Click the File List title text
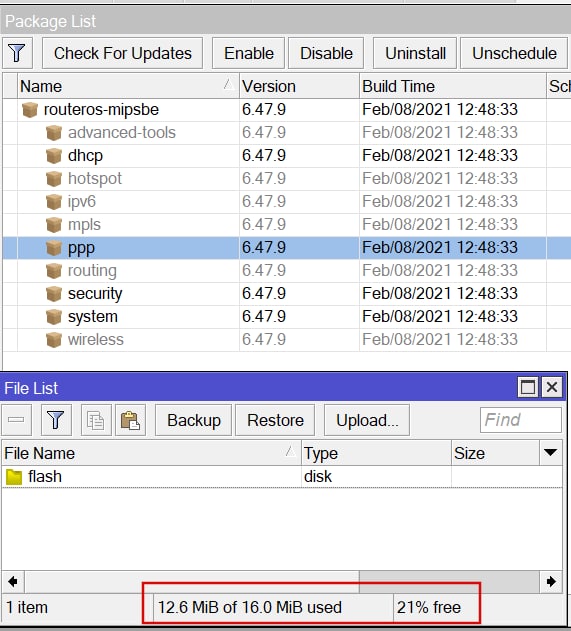The height and width of the screenshot is (631, 571). (x=31, y=388)
